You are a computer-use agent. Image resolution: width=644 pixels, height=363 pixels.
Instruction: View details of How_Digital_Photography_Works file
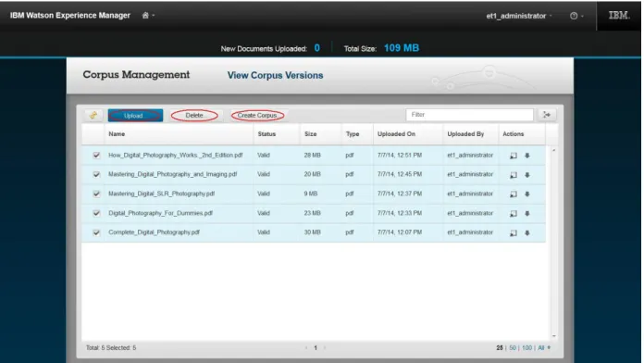[514, 156]
